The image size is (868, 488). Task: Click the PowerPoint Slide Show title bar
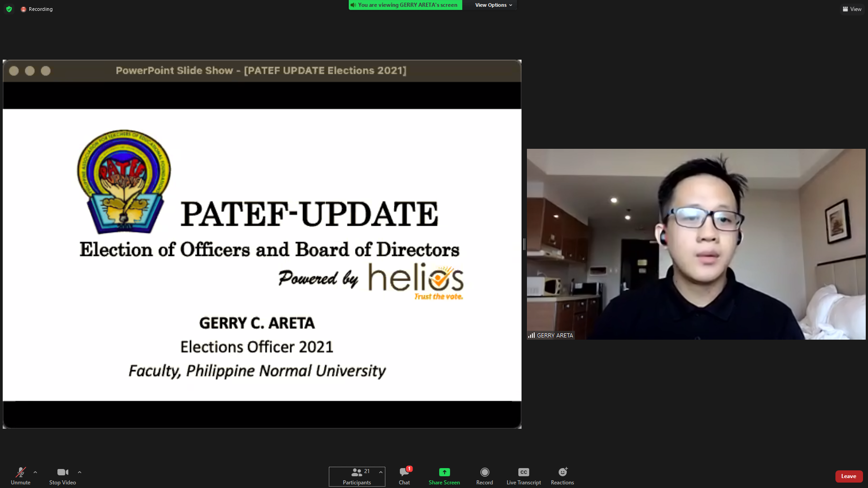point(261,71)
